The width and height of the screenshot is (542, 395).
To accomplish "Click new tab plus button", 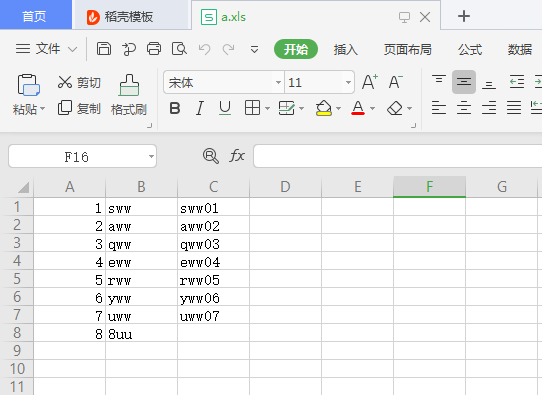I will (x=464, y=16).
